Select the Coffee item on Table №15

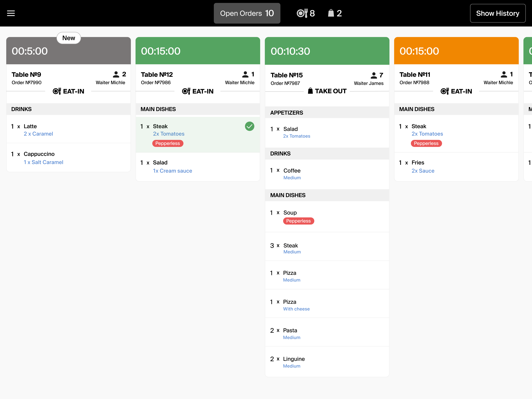click(x=327, y=174)
